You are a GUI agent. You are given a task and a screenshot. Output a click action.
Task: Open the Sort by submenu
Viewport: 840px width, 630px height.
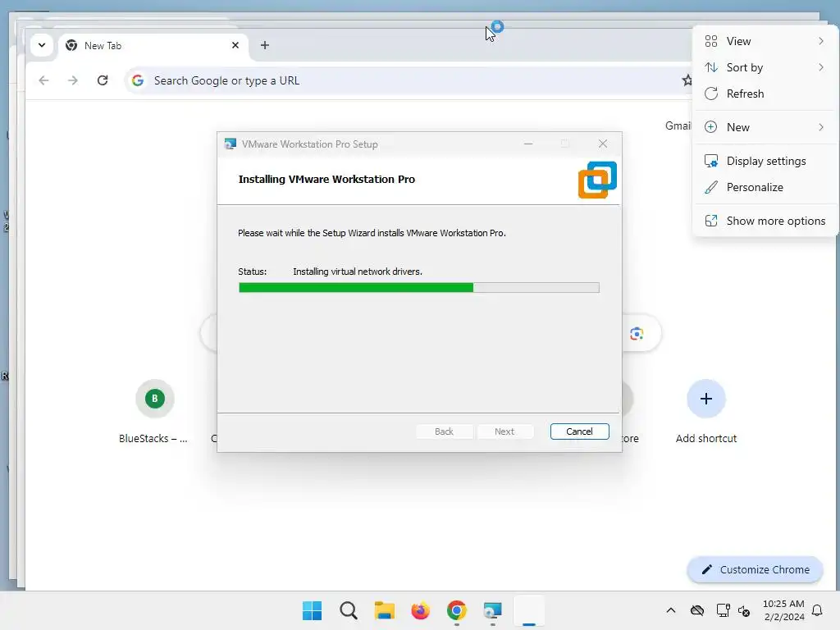(765, 67)
